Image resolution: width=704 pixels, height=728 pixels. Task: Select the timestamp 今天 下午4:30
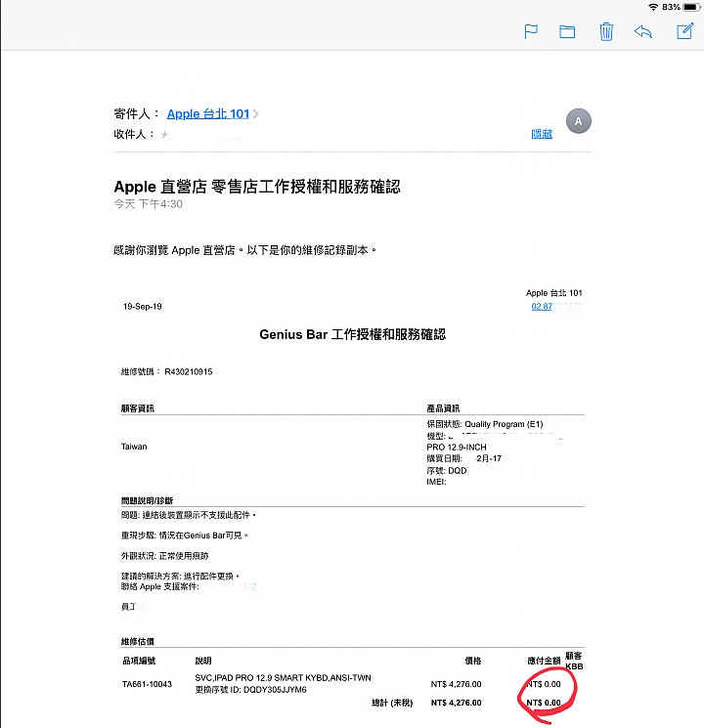point(149,204)
